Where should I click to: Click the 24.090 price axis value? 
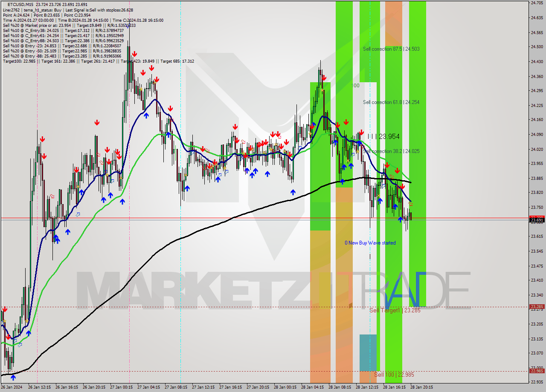[x=537, y=134]
